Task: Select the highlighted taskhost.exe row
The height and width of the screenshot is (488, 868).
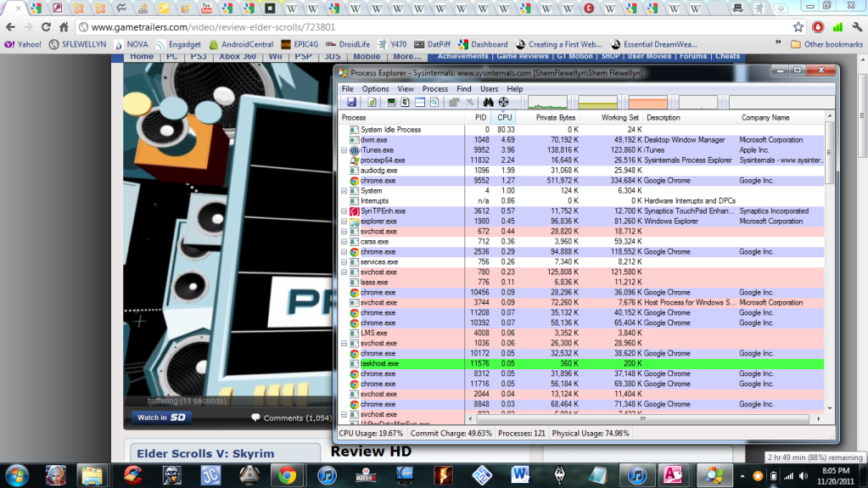Action: tap(580, 364)
